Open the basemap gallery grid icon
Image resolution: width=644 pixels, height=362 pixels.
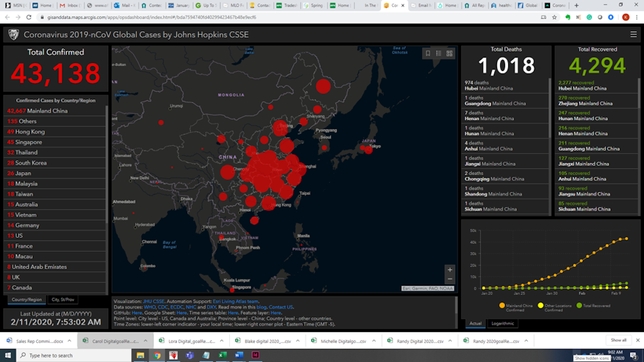tap(450, 53)
